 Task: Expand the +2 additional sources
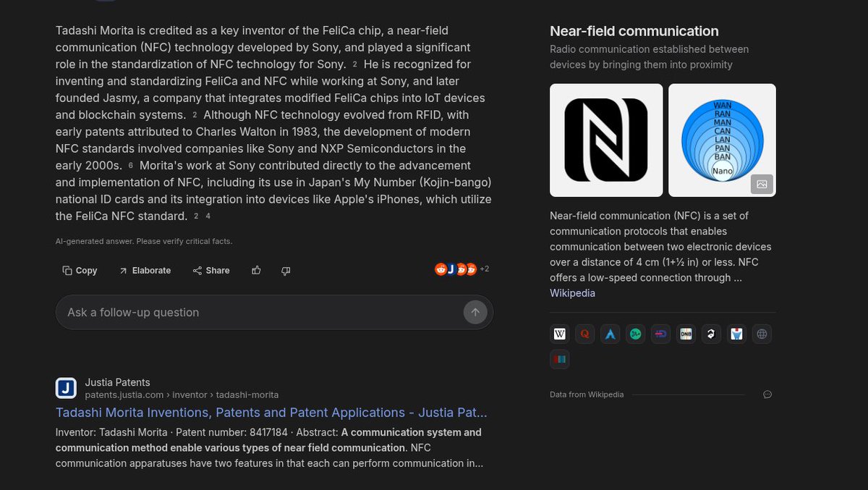pyautogui.click(x=484, y=269)
